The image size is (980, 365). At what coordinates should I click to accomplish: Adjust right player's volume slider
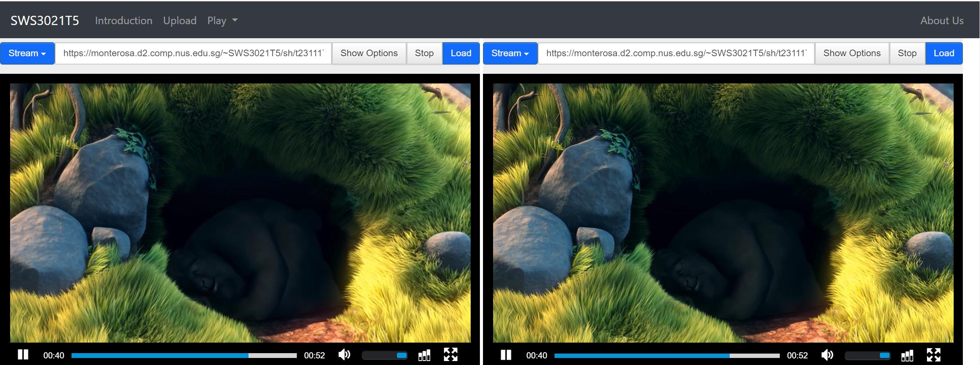tap(868, 355)
